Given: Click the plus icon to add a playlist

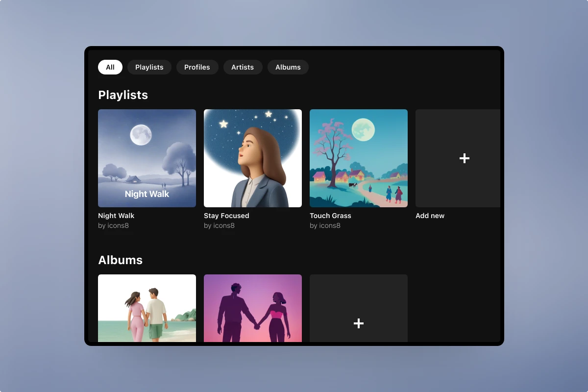Looking at the screenshot, I should click(465, 158).
